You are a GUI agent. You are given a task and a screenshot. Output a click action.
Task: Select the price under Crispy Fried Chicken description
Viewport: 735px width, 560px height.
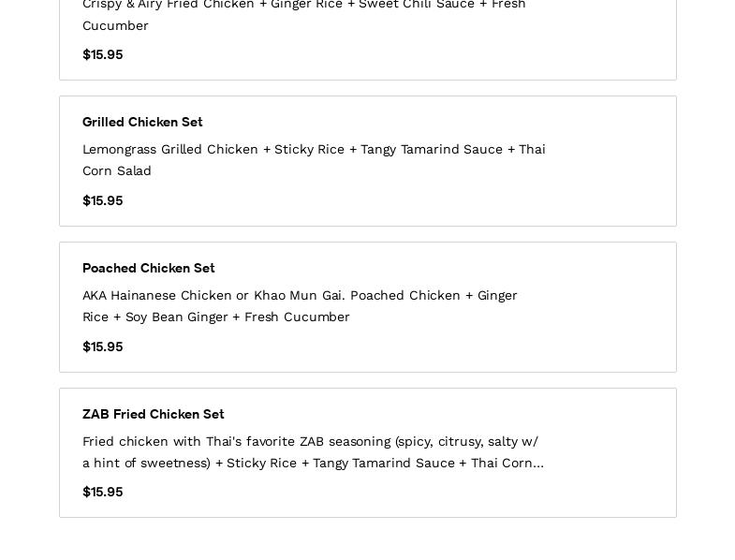(103, 54)
